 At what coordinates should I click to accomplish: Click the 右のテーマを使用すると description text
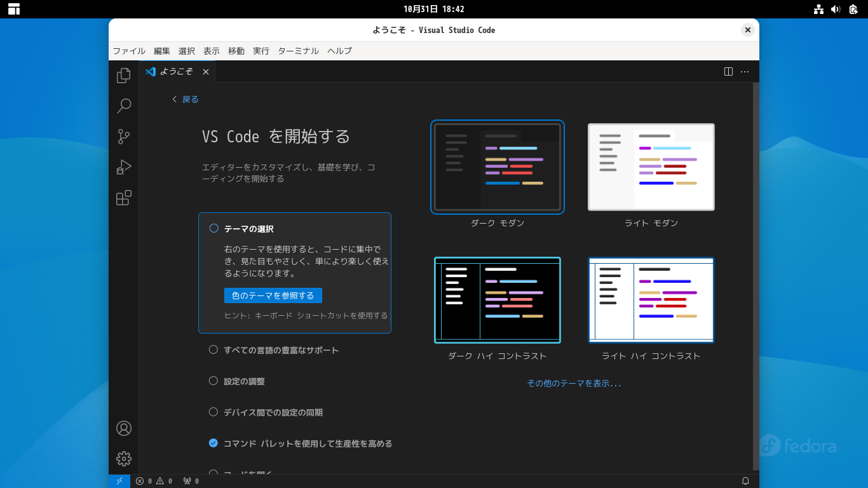point(307,261)
